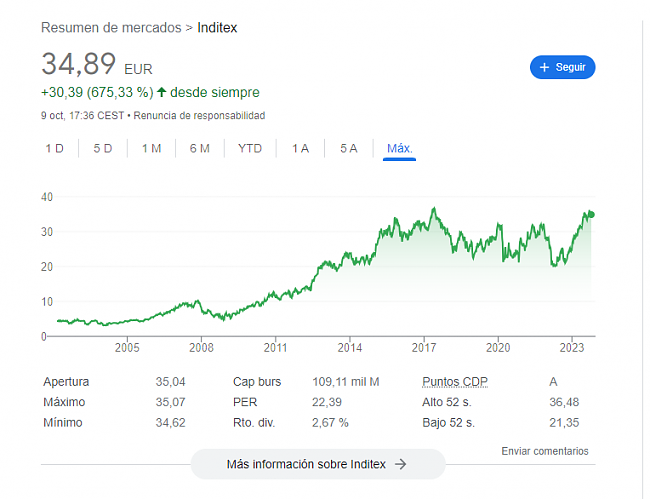Select the 1 D time range tab
Image resolution: width=650 pixels, height=499 pixels.
[x=54, y=148]
